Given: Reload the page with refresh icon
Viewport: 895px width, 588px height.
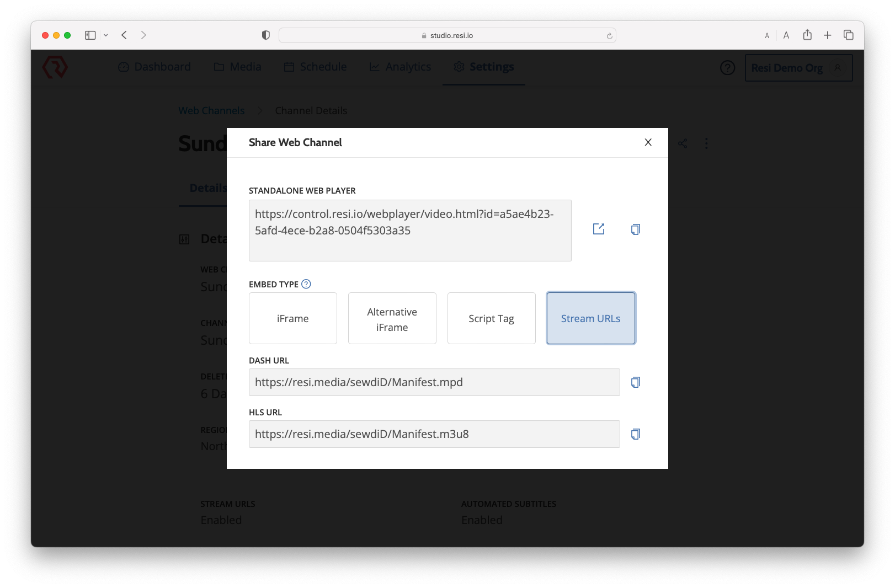Looking at the screenshot, I should coord(609,36).
